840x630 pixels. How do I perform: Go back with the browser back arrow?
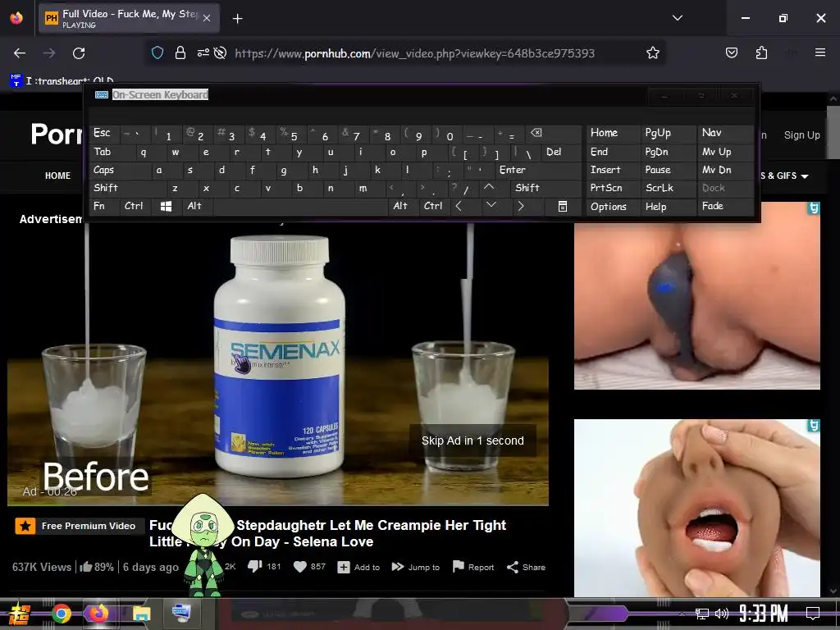20,53
